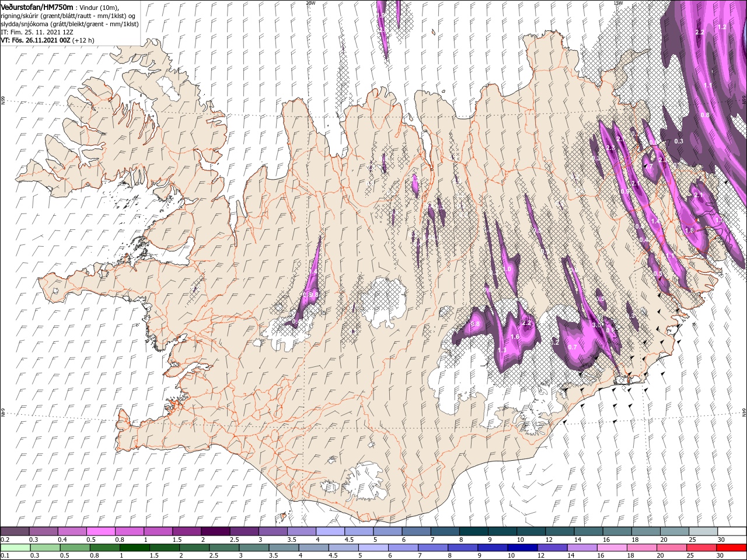This screenshot has width=747, height=560.
Task: Click the light pink rain swatch starting at 16
Action: click(x=612, y=548)
